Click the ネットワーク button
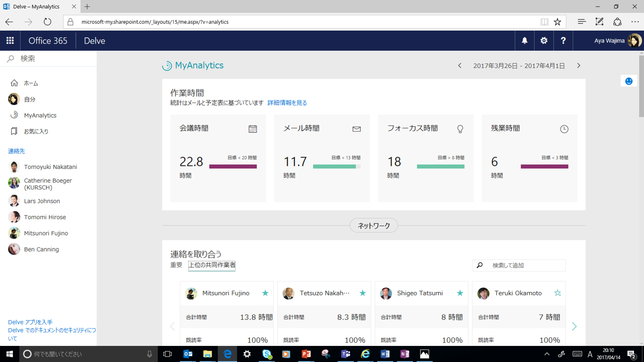 (x=374, y=226)
